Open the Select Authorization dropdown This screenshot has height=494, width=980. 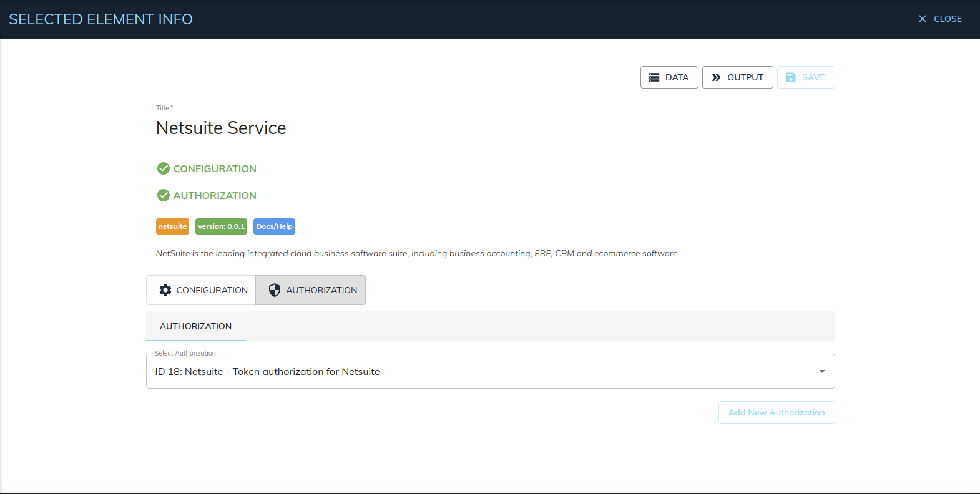[491, 371]
